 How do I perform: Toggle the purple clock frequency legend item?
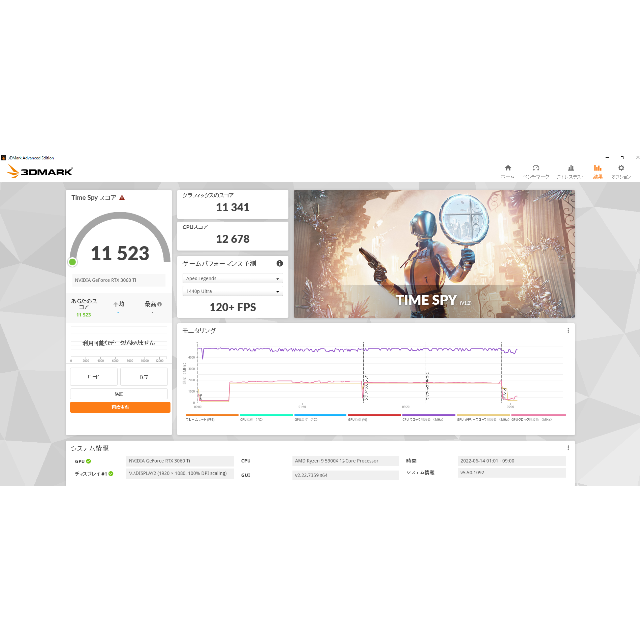429,417
